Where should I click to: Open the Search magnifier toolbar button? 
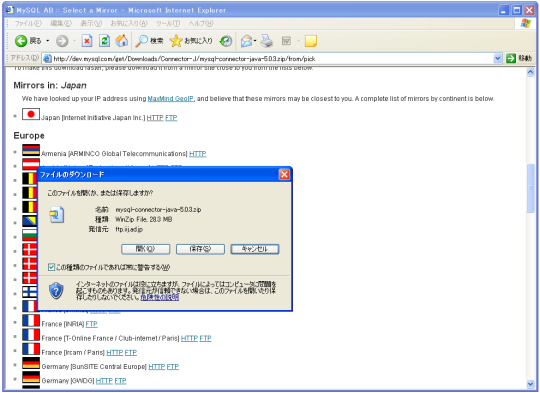pyautogui.click(x=149, y=41)
